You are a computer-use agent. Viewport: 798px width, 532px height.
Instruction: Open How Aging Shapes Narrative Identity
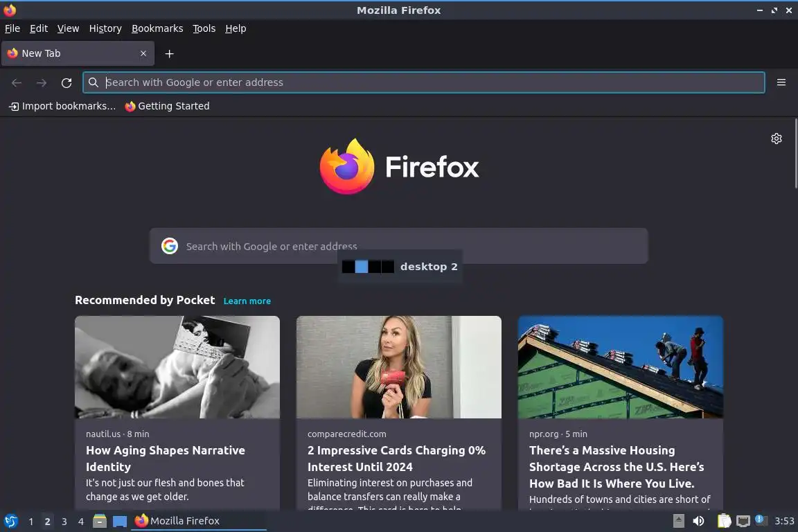[x=166, y=458]
